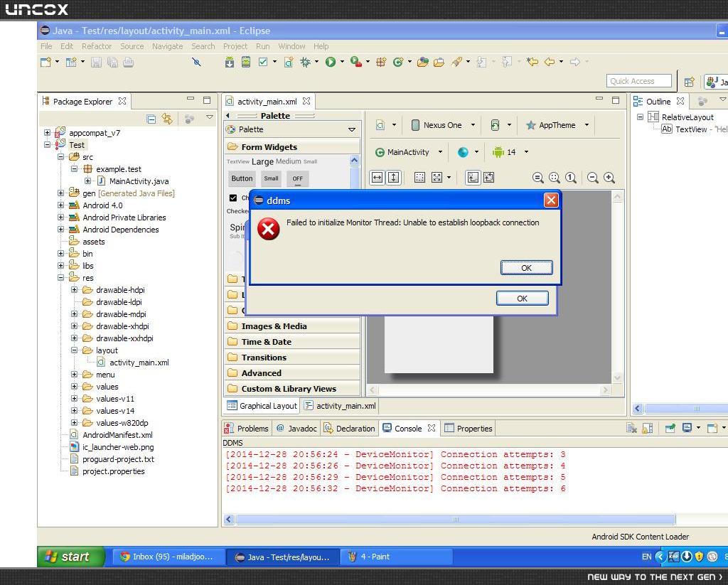The height and width of the screenshot is (585, 728).
Task: Expand the appcompat_v7 project node
Action: [x=47, y=133]
